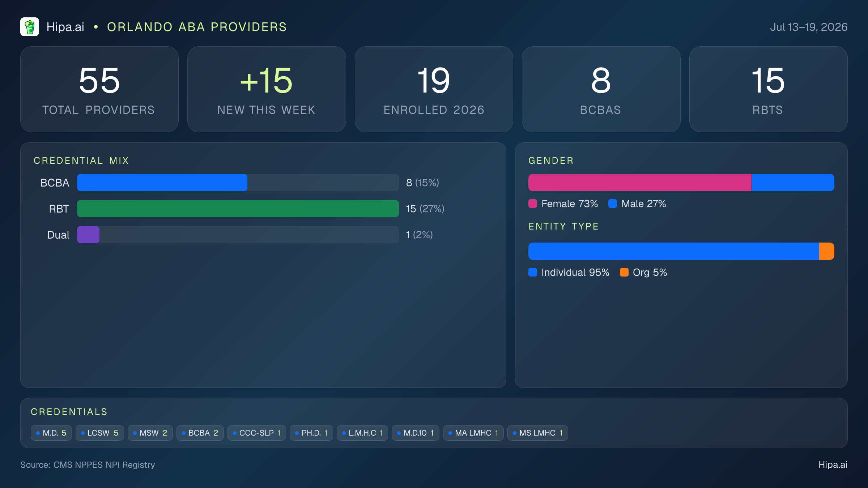
Task: Click the blue BCBA bar
Action: click(x=162, y=183)
